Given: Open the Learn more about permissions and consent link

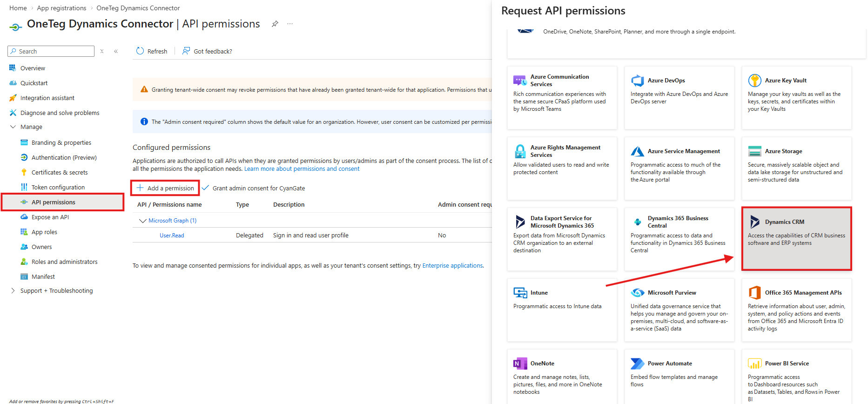Looking at the screenshot, I should coord(302,169).
